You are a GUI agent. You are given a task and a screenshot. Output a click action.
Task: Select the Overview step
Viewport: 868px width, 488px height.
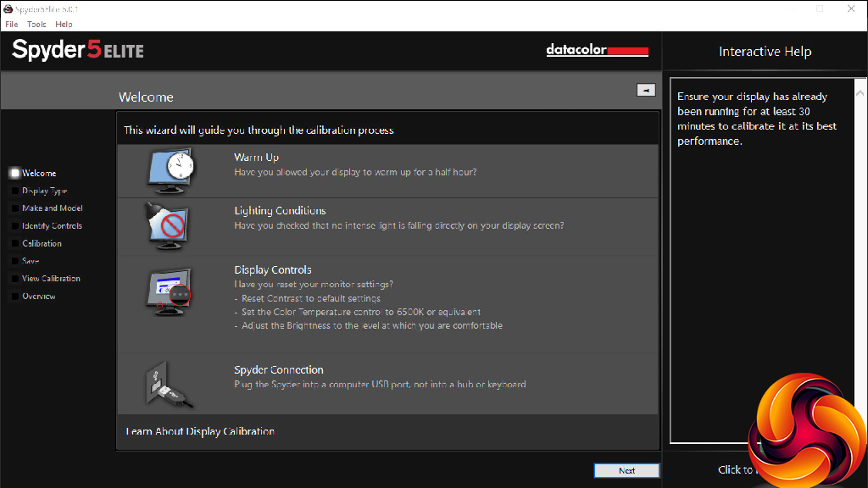coord(33,296)
